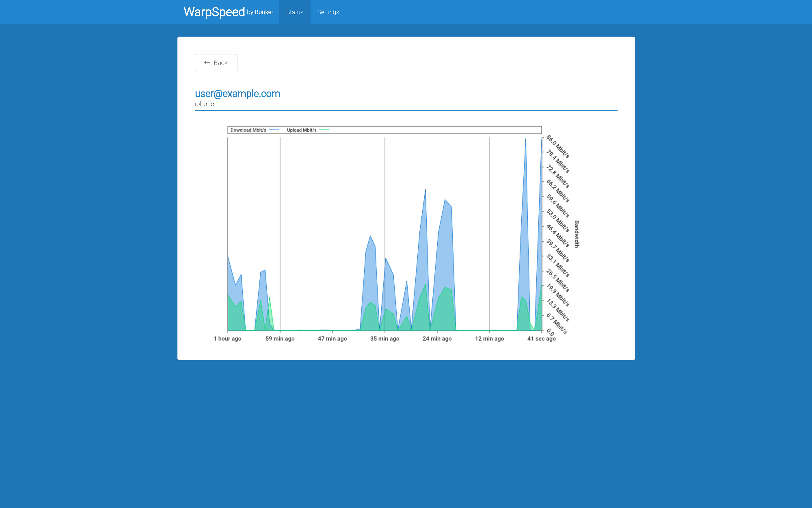The width and height of the screenshot is (812, 508).
Task: Go back with the Back button
Action: point(216,63)
